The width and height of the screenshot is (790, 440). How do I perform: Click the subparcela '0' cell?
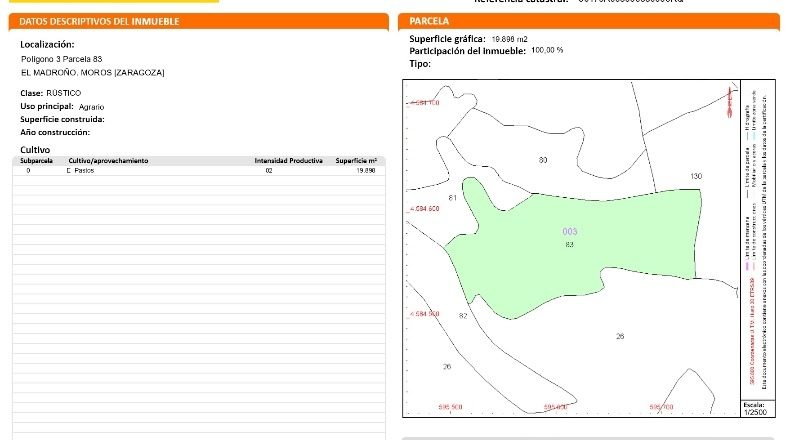pyautogui.click(x=28, y=170)
